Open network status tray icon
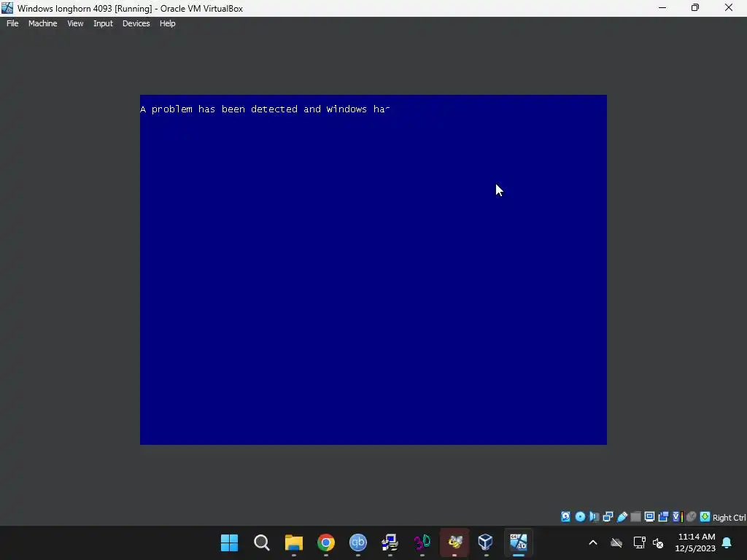This screenshot has width=747, height=560. [x=639, y=542]
